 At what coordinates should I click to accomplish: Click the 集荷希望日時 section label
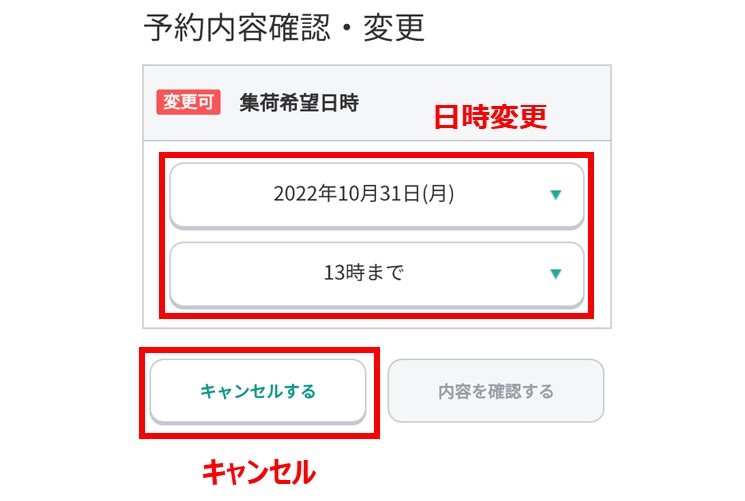(x=299, y=102)
